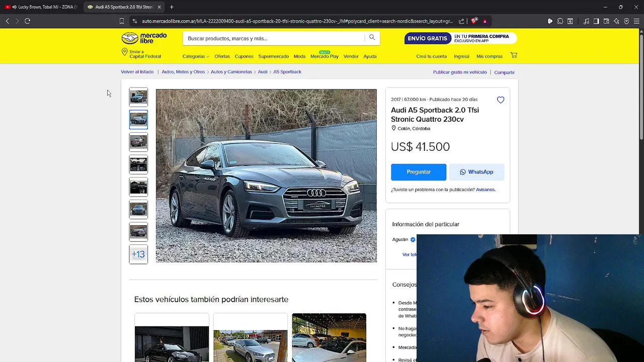The width and height of the screenshot is (644, 362).
Task: Open the Brave Wallet icon
Action: tap(606, 21)
